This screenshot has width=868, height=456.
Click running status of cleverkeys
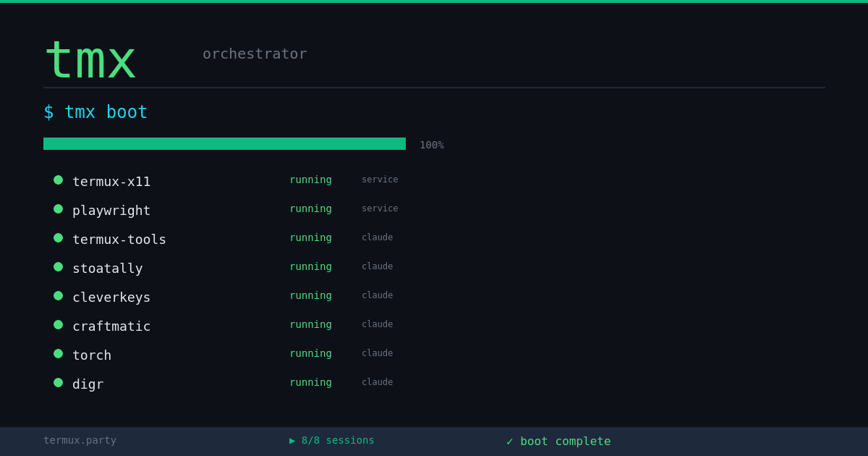310,295
